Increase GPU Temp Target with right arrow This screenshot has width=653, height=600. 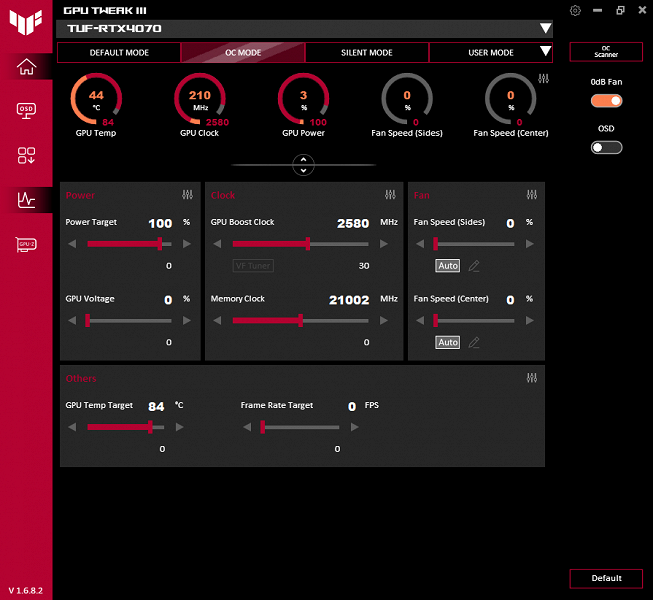click(x=179, y=427)
